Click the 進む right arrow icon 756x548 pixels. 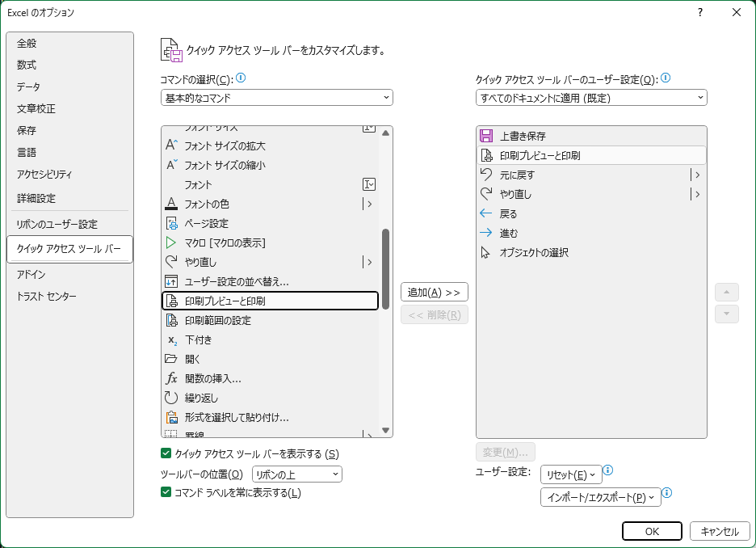point(486,233)
